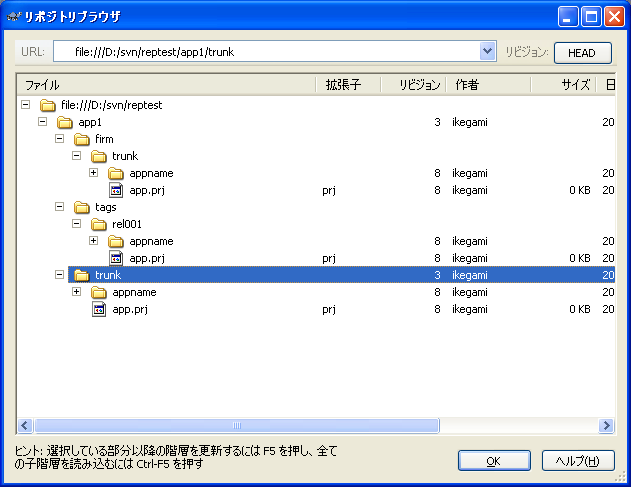The image size is (631, 487).
Task: Collapse trunk node under firm
Action: coord(76,155)
